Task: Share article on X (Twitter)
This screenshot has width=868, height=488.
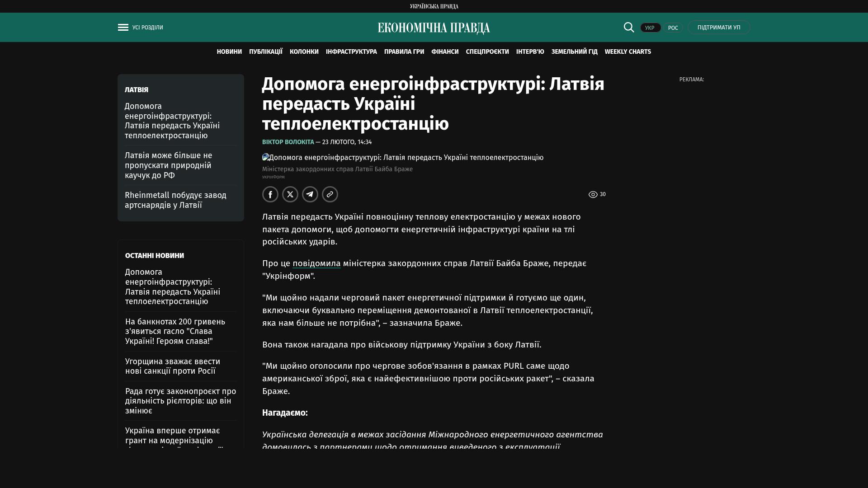Action: point(290,194)
